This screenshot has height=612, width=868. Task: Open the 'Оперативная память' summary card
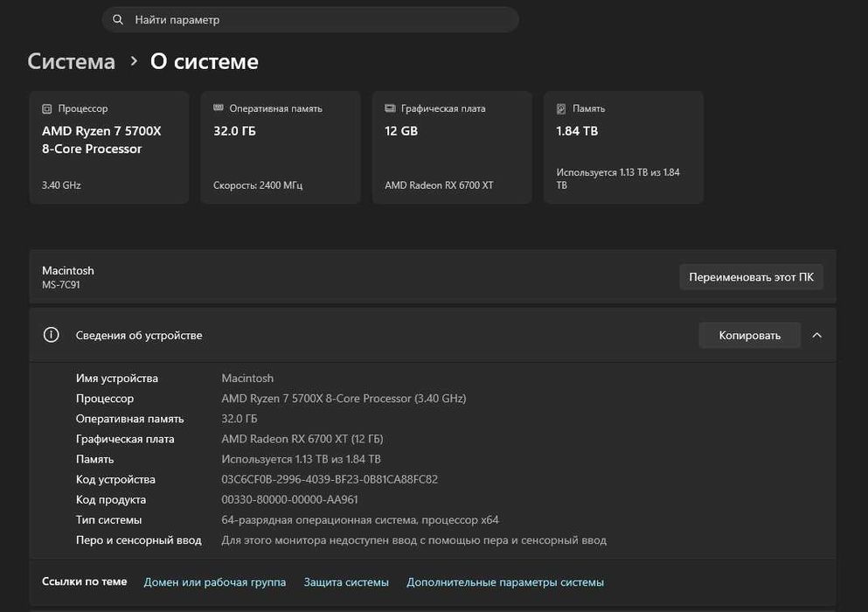coord(281,148)
